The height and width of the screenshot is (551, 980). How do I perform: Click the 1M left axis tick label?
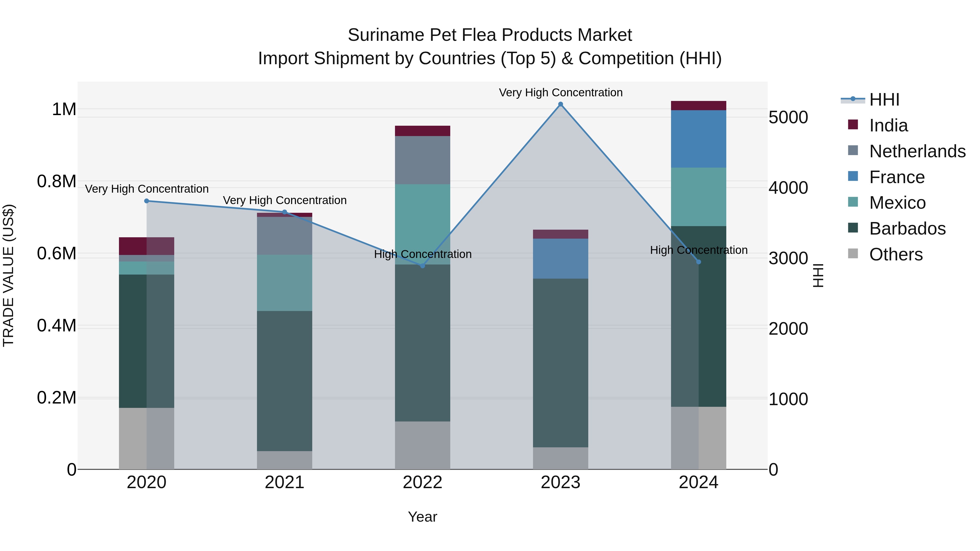pos(64,109)
